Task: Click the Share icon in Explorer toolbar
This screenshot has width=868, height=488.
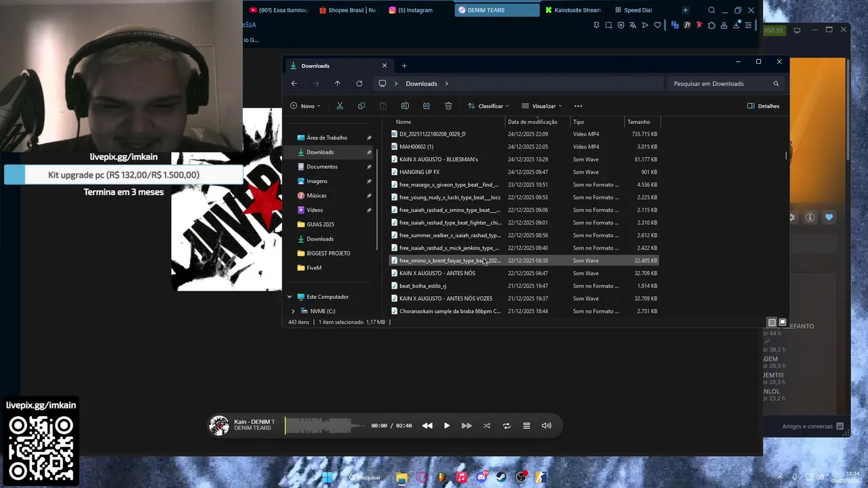Action: pos(427,106)
